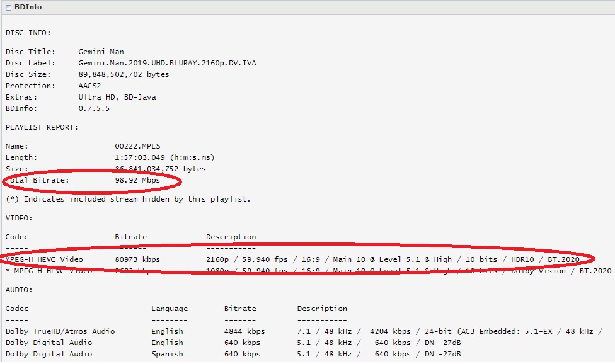Select 'Dolby Vision / BT.2020' in hidden stream

pyautogui.click(x=561, y=271)
